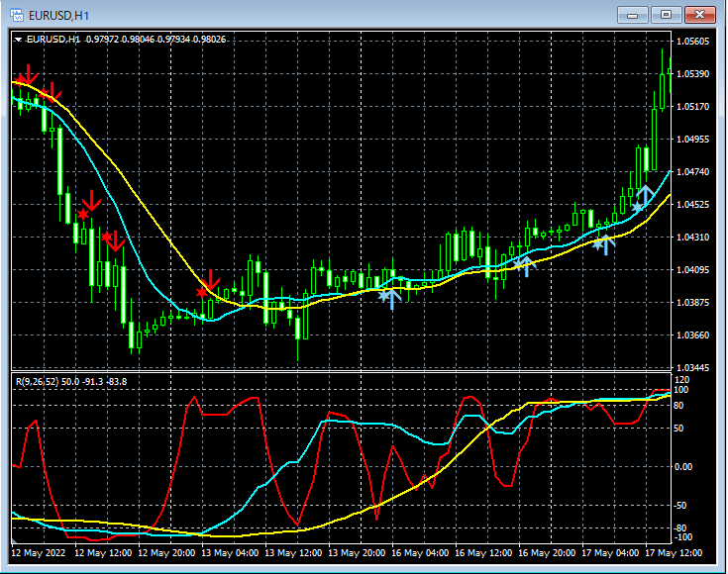The height and width of the screenshot is (574, 728).
Task: Click the time label 17 May 12:00
Action: click(674, 553)
